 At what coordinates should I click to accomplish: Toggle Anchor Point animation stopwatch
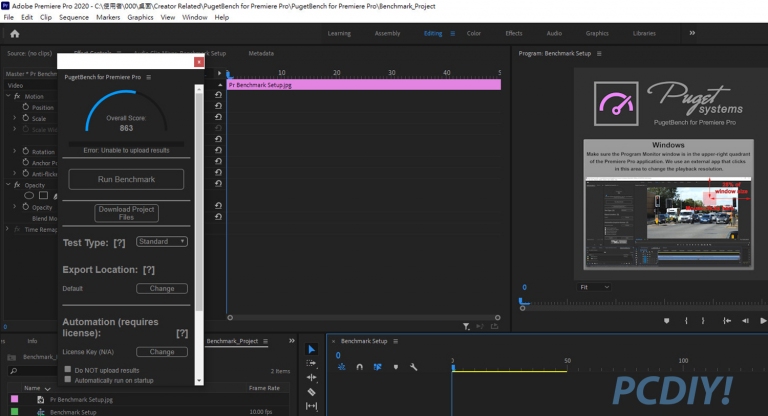tap(25, 162)
